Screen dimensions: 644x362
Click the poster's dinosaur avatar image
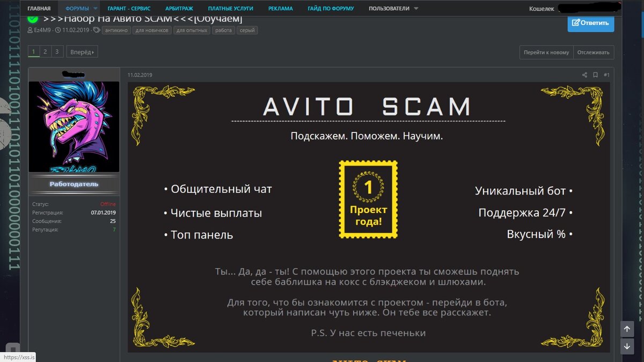pyautogui.click(x=74, y=127)
